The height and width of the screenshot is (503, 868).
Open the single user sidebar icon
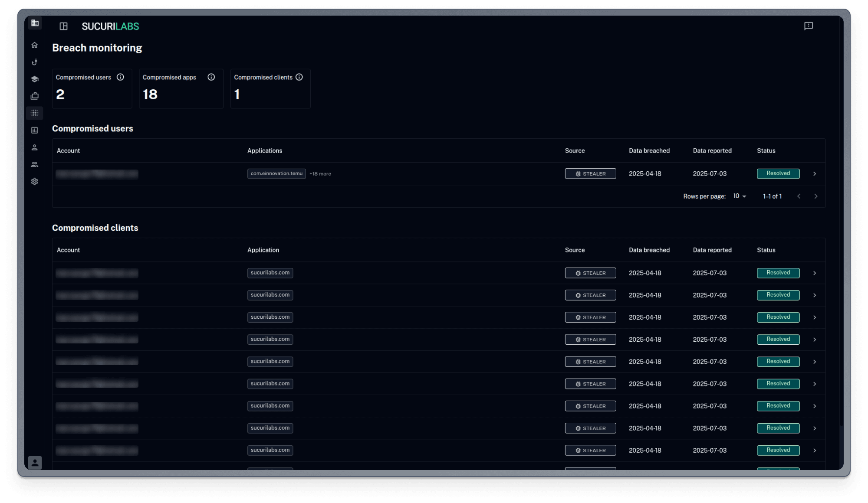pyautogui.click(x=35, y=147)
